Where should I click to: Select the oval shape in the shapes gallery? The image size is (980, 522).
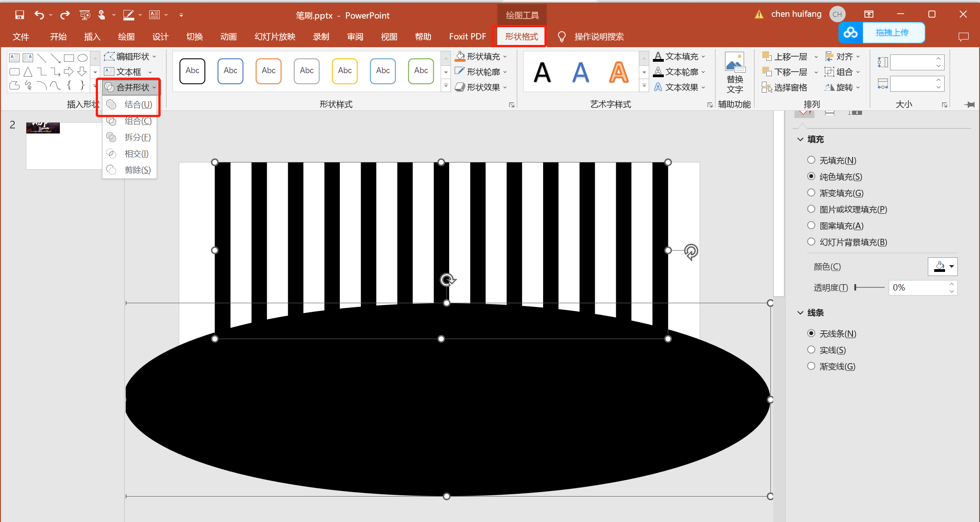coord(82,58)
